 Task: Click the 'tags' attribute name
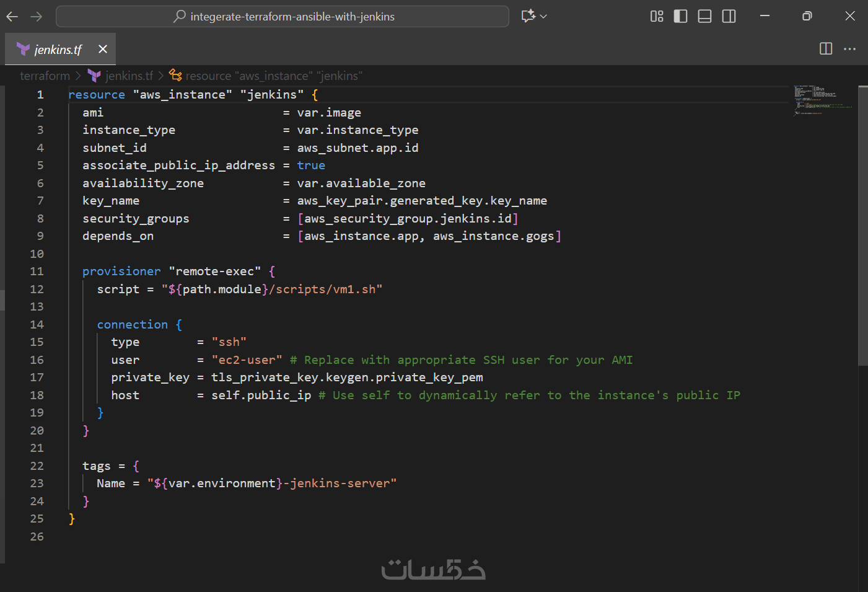(97, 466)
